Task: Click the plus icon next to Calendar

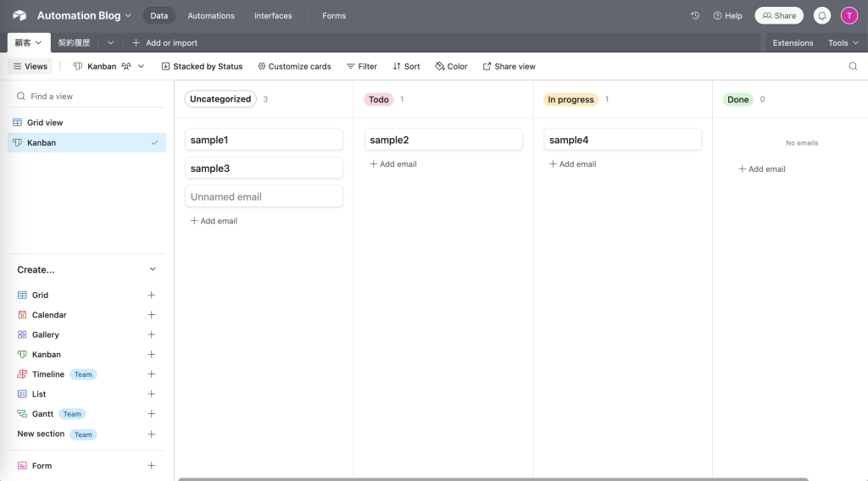Action: coord(152,315)
